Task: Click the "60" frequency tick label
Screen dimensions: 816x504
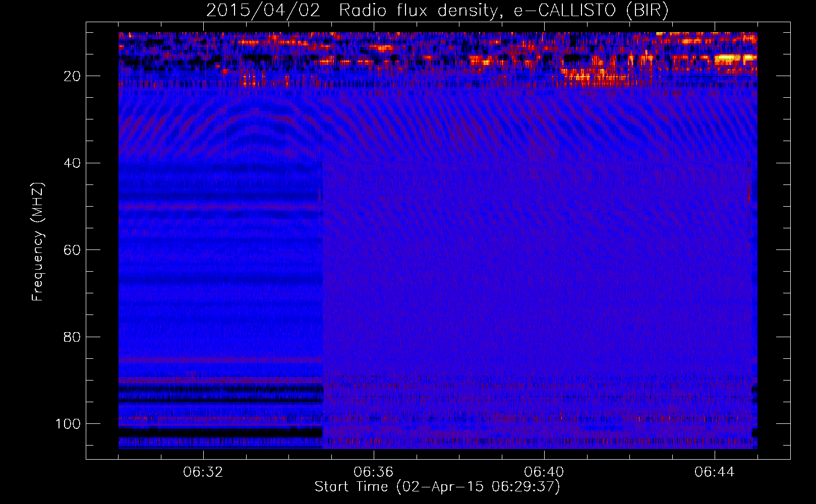Action: (x=72, y=250)
